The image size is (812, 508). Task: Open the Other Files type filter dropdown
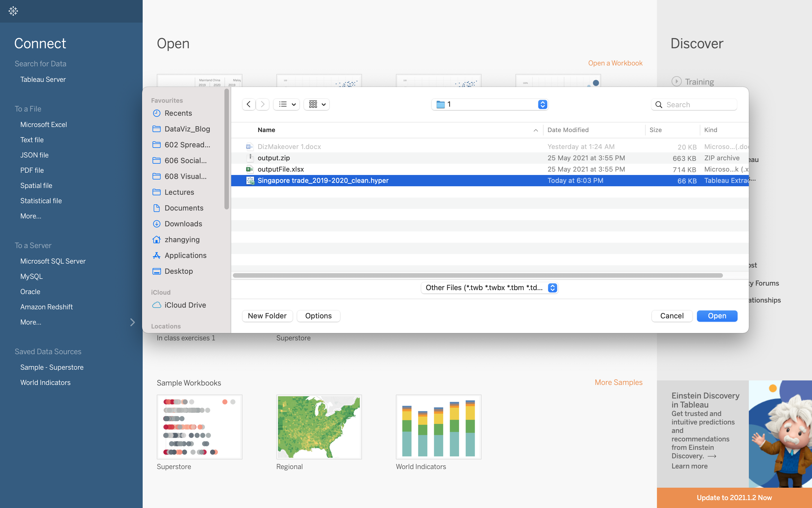tap(489, 288)
